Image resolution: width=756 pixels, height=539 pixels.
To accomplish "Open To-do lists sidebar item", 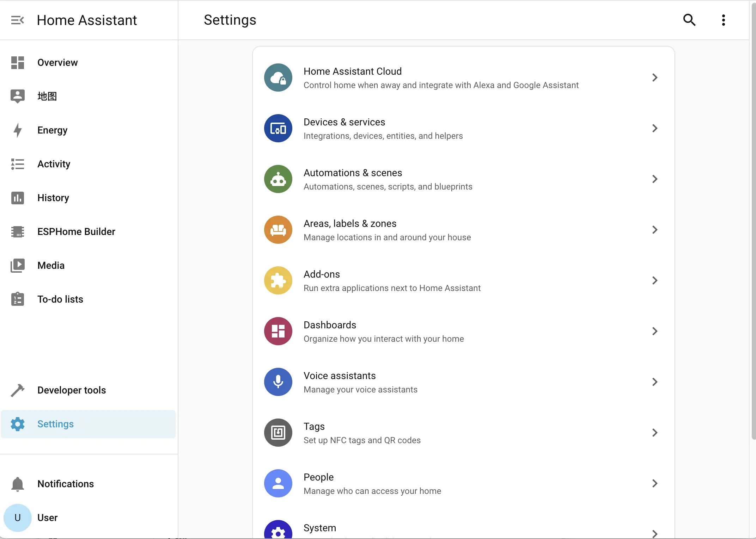I will (60, 299).
